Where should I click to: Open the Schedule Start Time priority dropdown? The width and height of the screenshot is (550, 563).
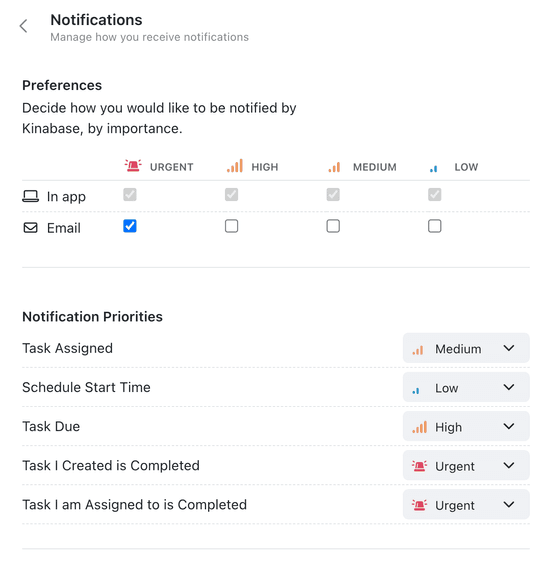(x=466, y=387)
